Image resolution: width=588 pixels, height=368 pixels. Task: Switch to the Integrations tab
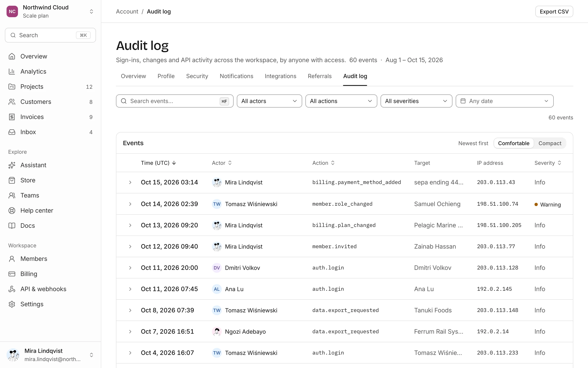click(280, 76)
